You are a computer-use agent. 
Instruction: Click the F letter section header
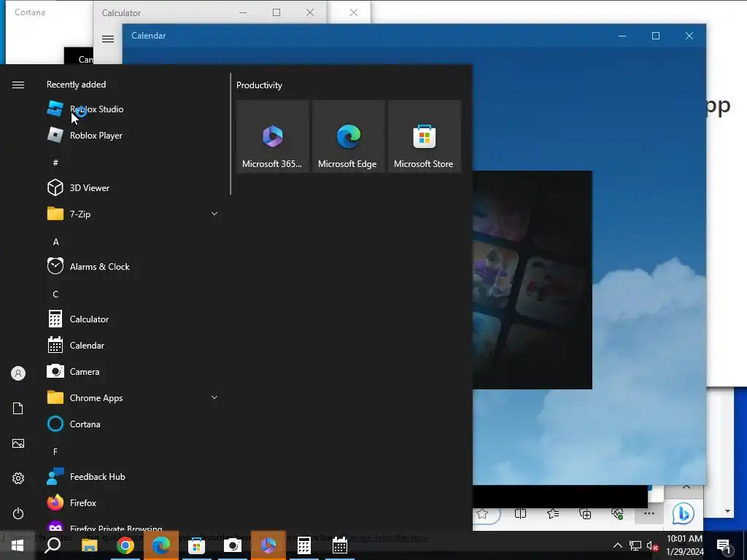point(55,451)
